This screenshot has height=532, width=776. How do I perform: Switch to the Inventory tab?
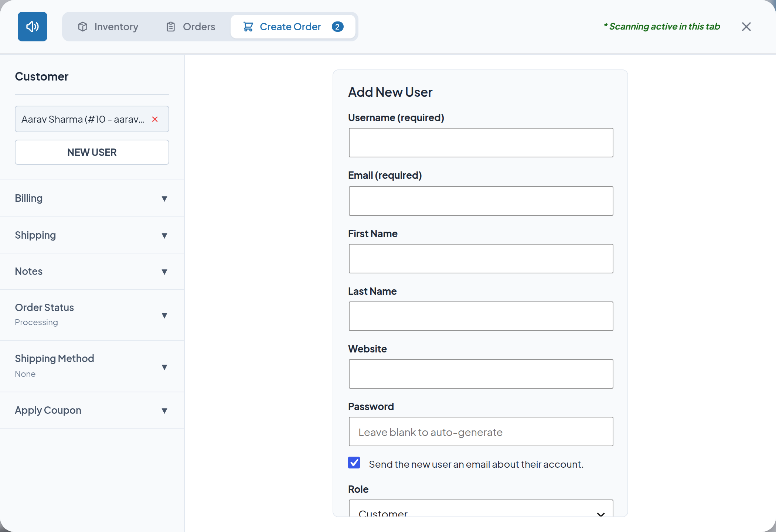[x=108, y=27]
